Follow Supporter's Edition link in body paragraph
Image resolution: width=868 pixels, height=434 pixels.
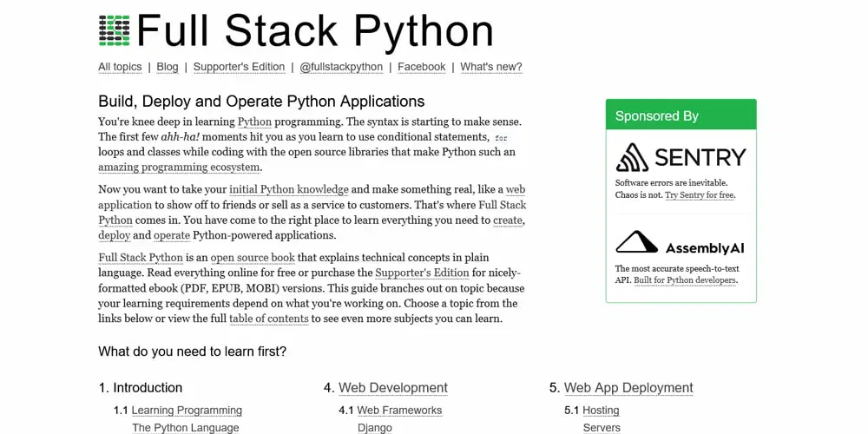[x=423, y=273]
